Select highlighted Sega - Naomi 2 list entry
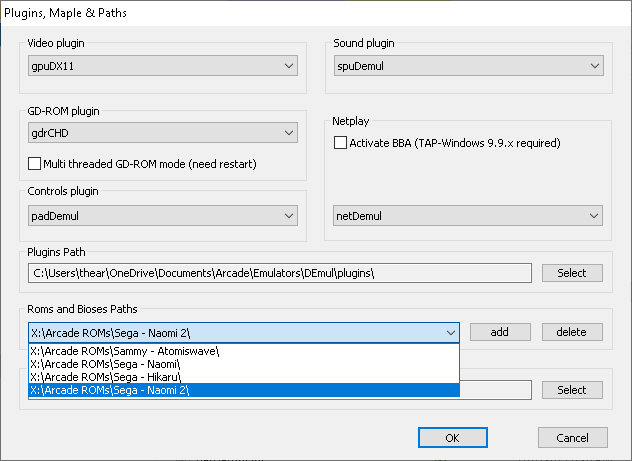Viewport: 632px width, 461px height. coord(244,390)
